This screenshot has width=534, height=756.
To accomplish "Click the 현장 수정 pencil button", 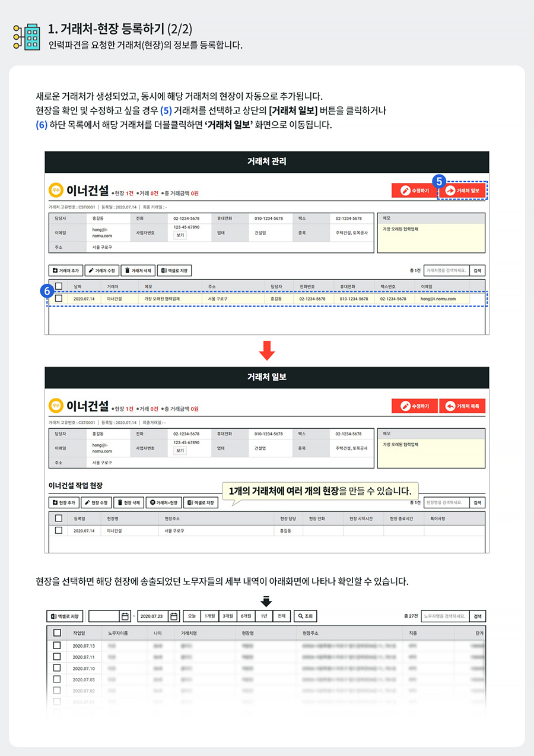I will 96,502.
